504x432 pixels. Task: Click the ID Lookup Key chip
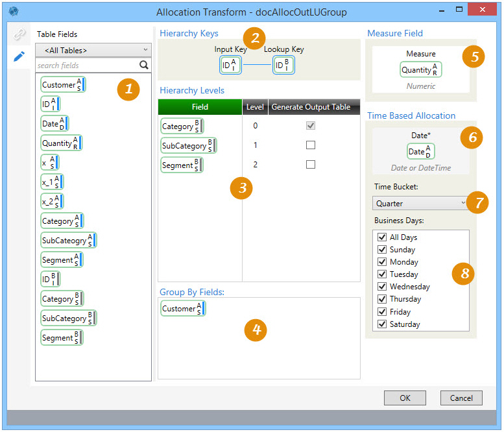click(284, 66)
